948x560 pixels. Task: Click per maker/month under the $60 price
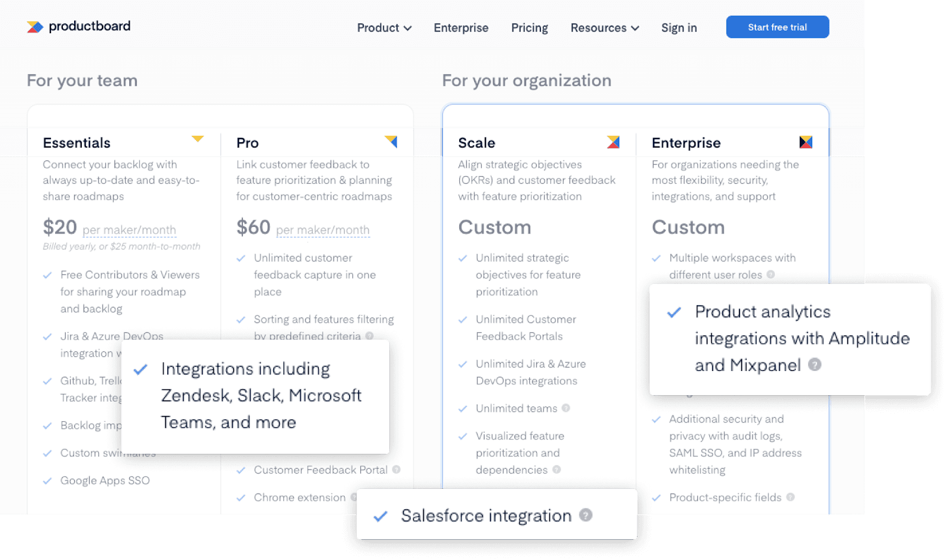323,230
